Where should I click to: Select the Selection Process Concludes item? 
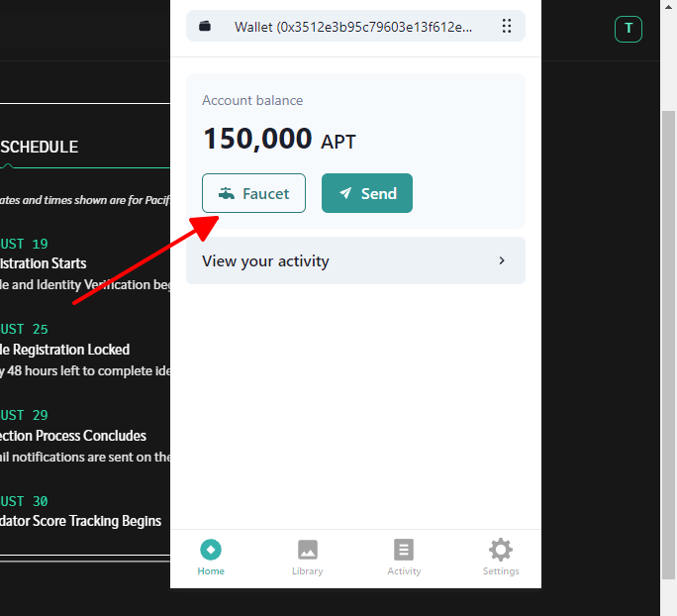tap(73, 436)
